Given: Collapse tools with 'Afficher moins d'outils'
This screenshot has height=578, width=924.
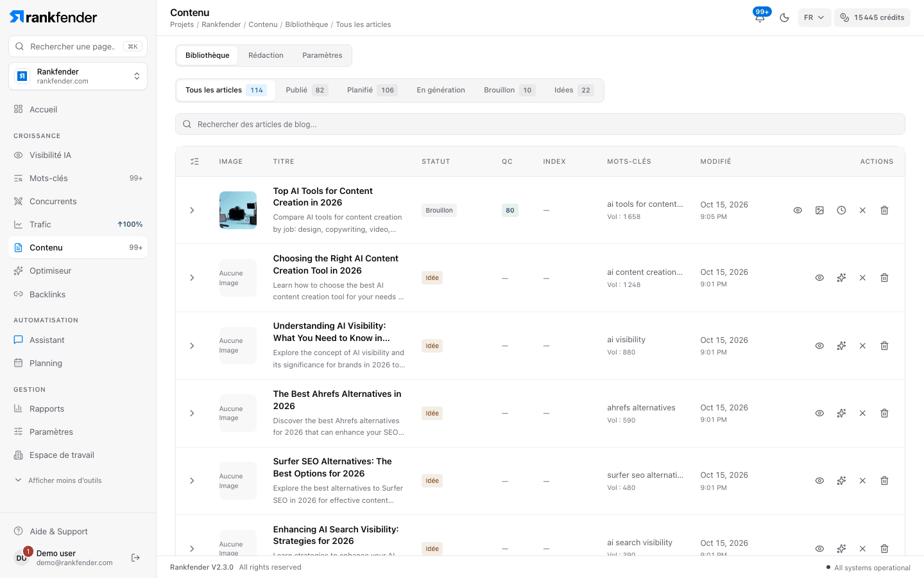Looking at the screenshot, I should click(58, 480).
